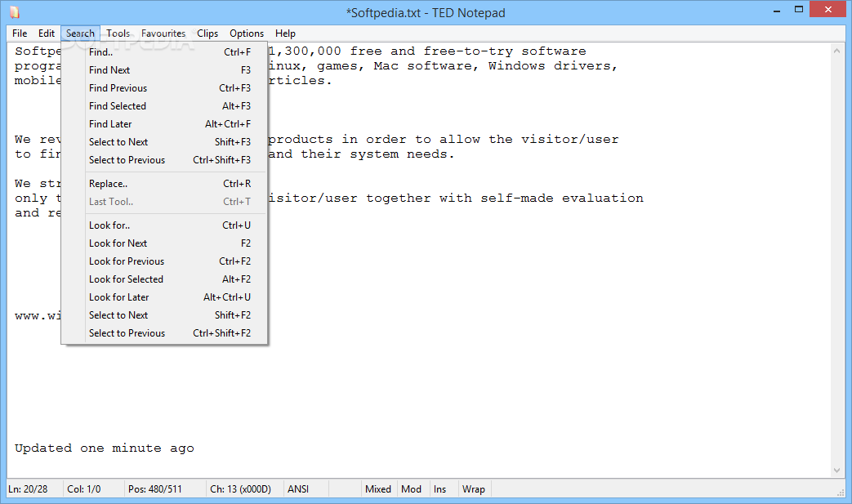This screenshot has height=504, width=852.
Task: Open the Edit menu
Action: (47, 33)
